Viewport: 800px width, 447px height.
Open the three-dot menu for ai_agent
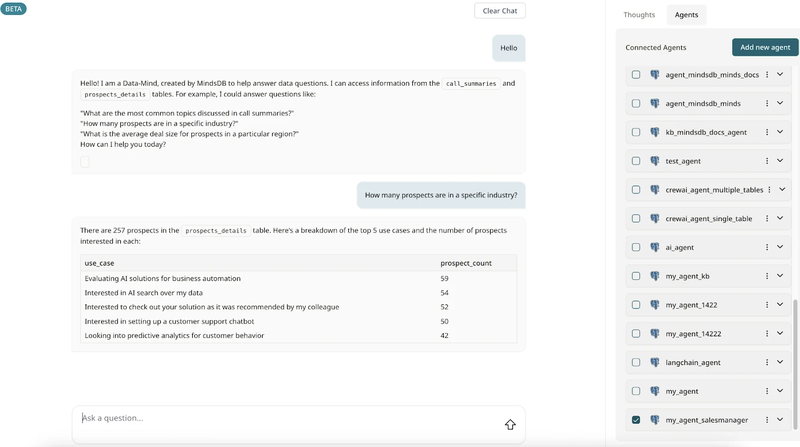click(x=768, y=247)
